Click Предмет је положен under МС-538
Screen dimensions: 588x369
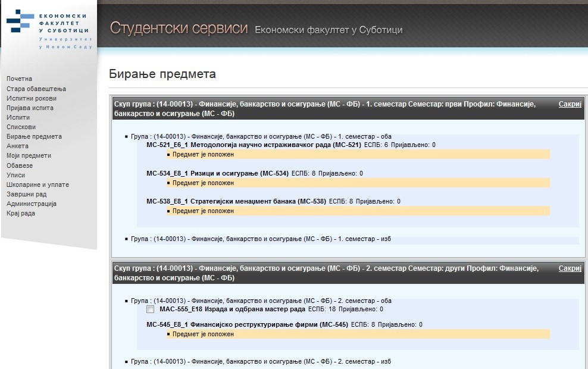tap(358, 211)
